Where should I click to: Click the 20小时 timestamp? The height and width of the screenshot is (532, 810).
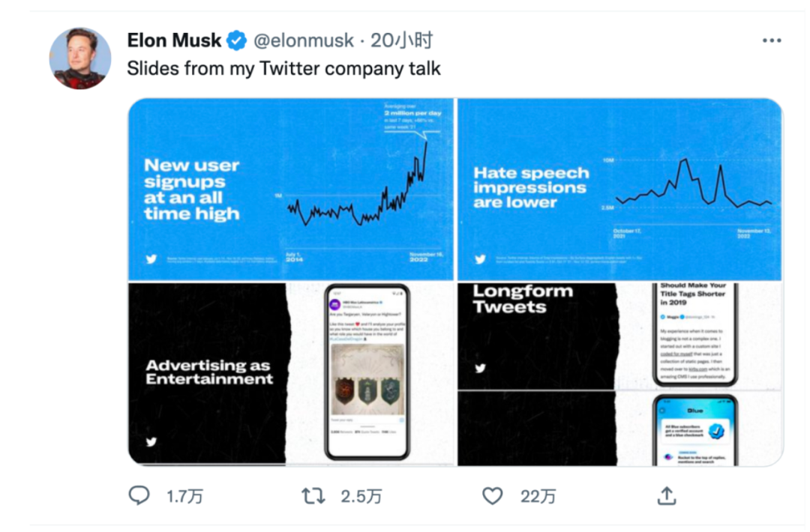click(401, 40)
